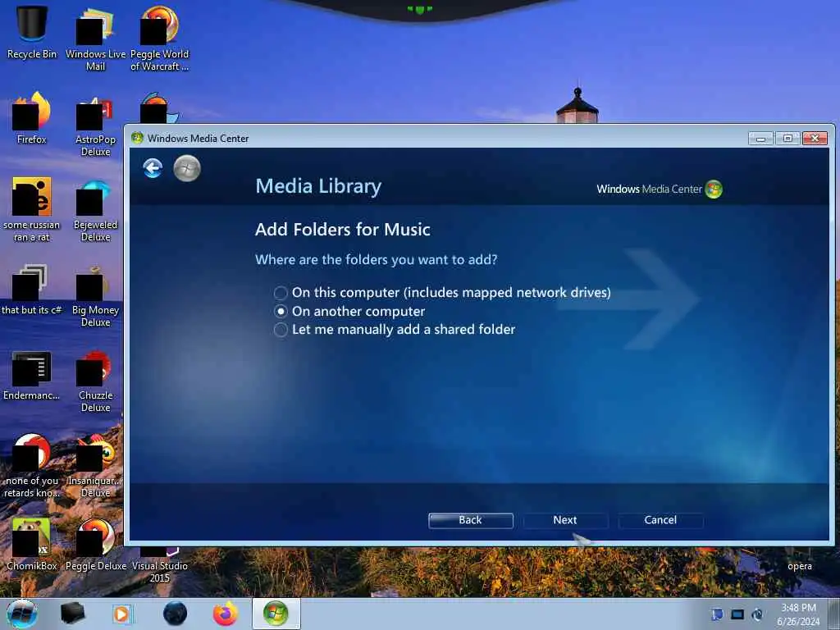Open the Recycle Bin desktop icon

[x=32, y=31]
